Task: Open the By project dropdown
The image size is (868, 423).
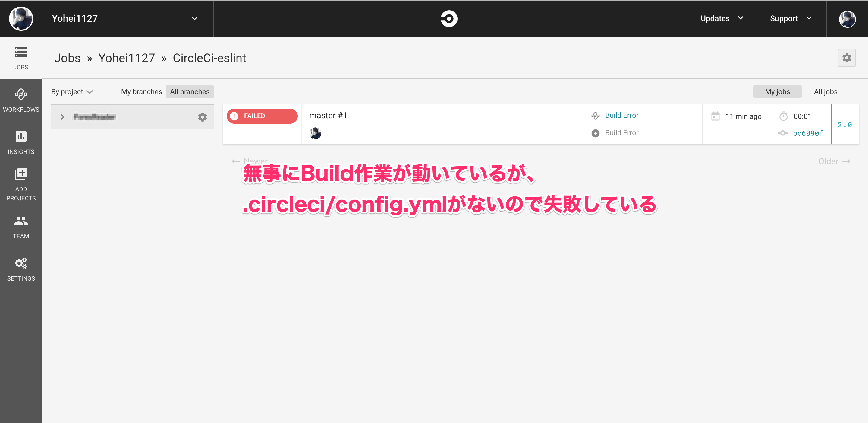Action: (71, 91)
